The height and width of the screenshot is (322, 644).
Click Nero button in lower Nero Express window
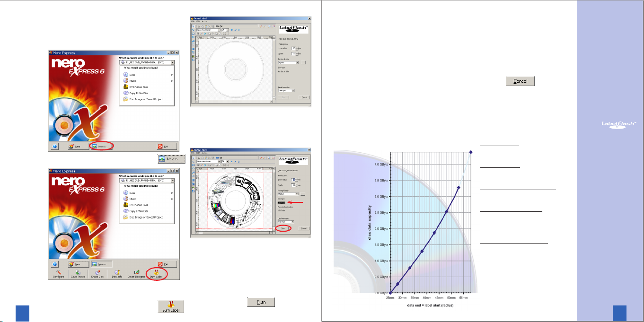point(78,264)
